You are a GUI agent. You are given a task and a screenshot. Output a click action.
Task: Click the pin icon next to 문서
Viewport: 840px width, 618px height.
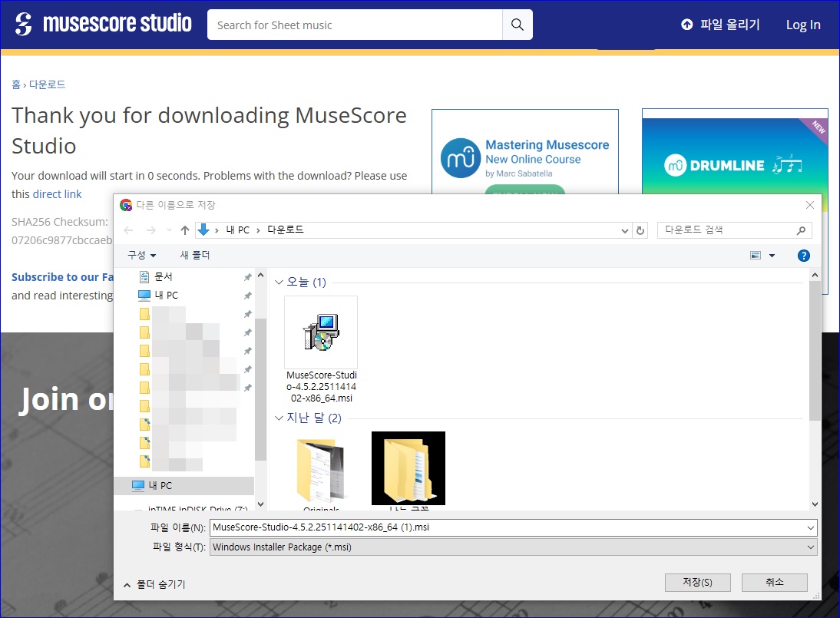coord(247,277)
